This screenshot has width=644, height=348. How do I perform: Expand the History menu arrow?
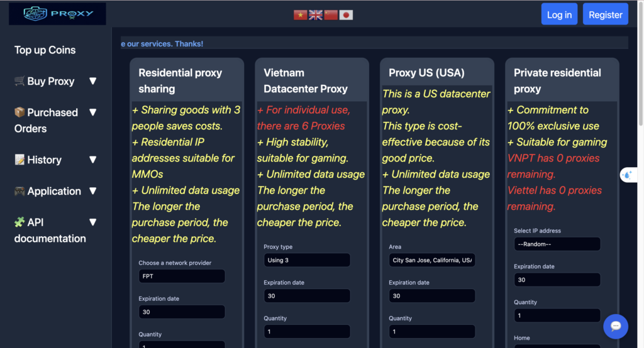[x=93, y=159]
